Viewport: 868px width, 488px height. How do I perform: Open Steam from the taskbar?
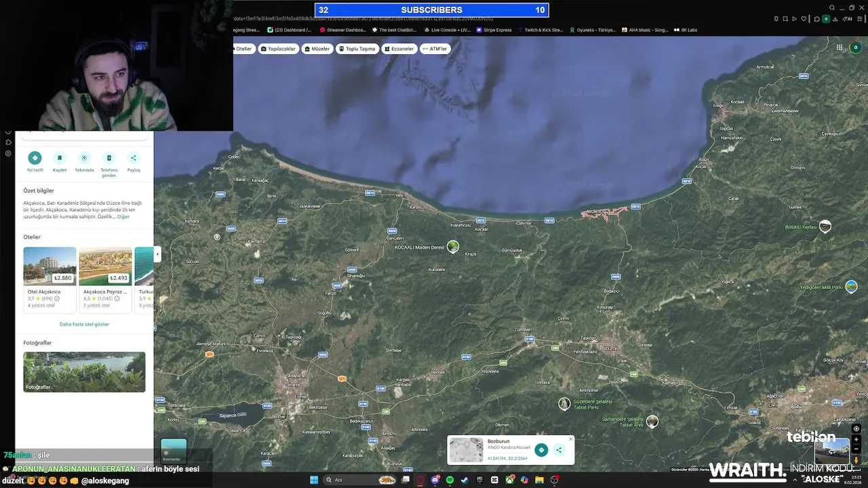(465, 480)
